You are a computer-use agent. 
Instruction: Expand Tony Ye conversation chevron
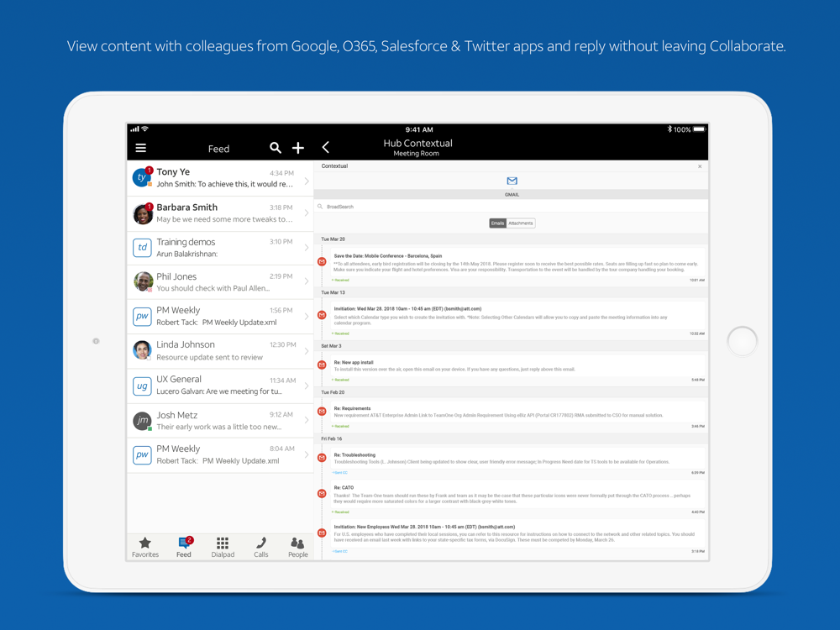click(x=307, y=181)
